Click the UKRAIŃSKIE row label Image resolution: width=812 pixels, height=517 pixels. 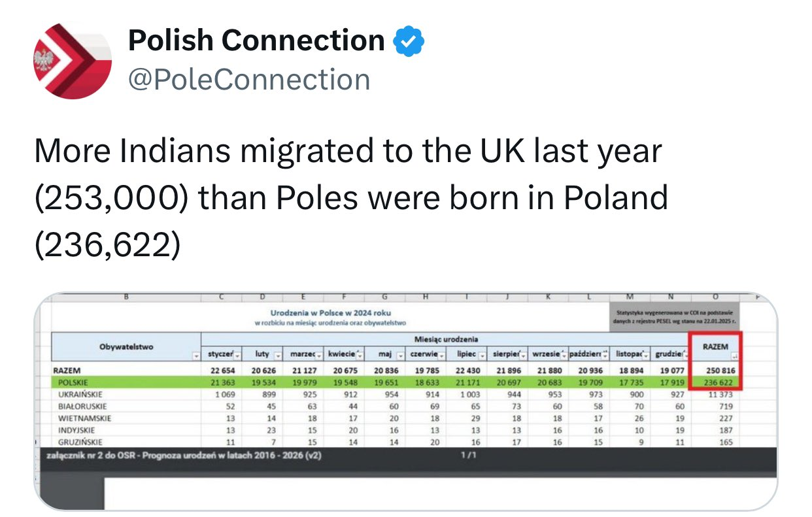[80, 394]
